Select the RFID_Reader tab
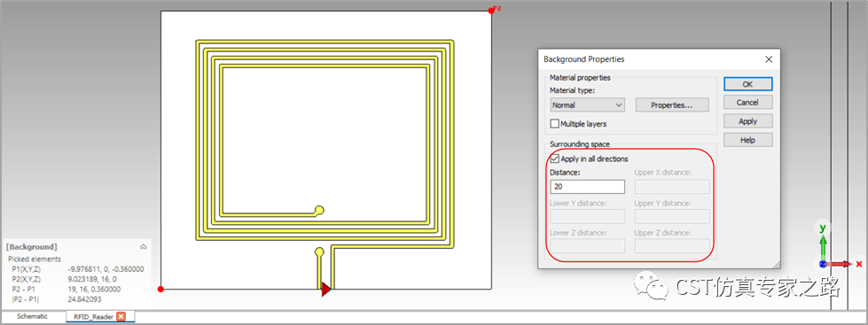 click(x=94, y=317)
